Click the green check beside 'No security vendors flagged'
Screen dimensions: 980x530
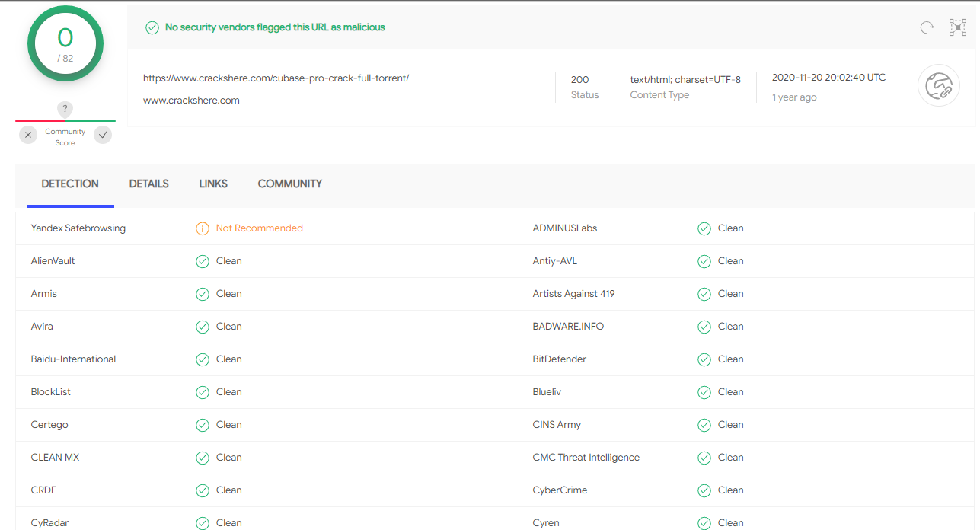coord(152,27)
